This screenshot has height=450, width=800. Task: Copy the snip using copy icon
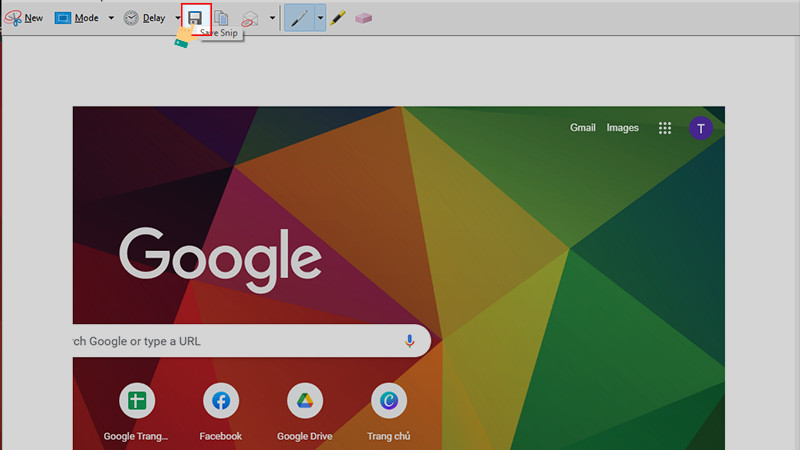[x=221, y=18]
